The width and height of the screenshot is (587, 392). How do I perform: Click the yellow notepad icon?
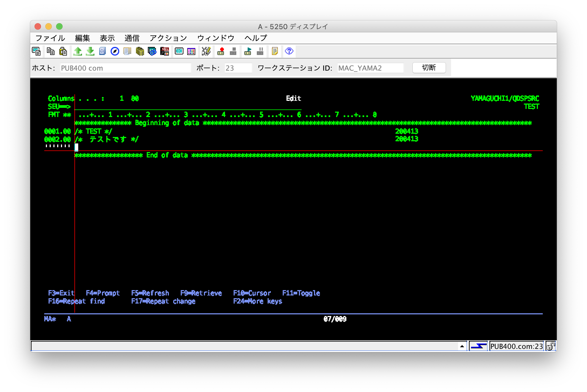pyautogui.click(x=275, y=51)
